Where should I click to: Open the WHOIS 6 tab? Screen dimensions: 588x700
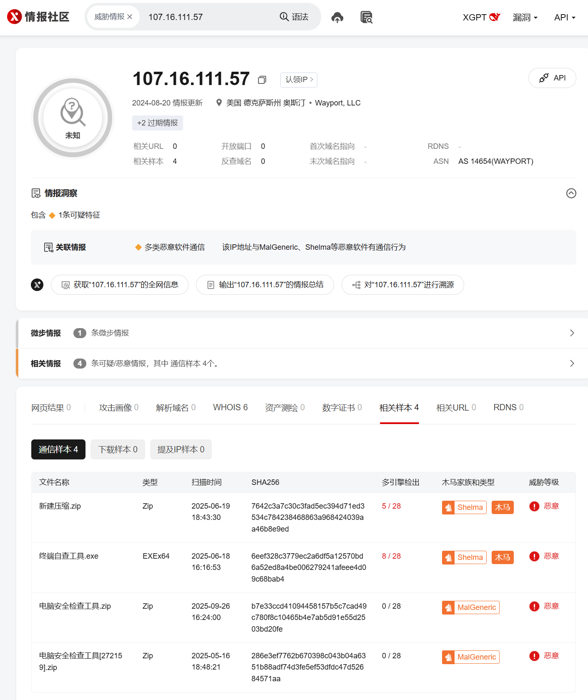(x=230, y=407)
